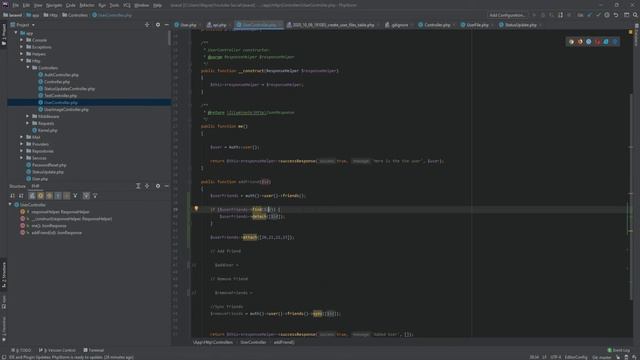Click the Project panel settings gear icon
640x360 pixels.
158,25
